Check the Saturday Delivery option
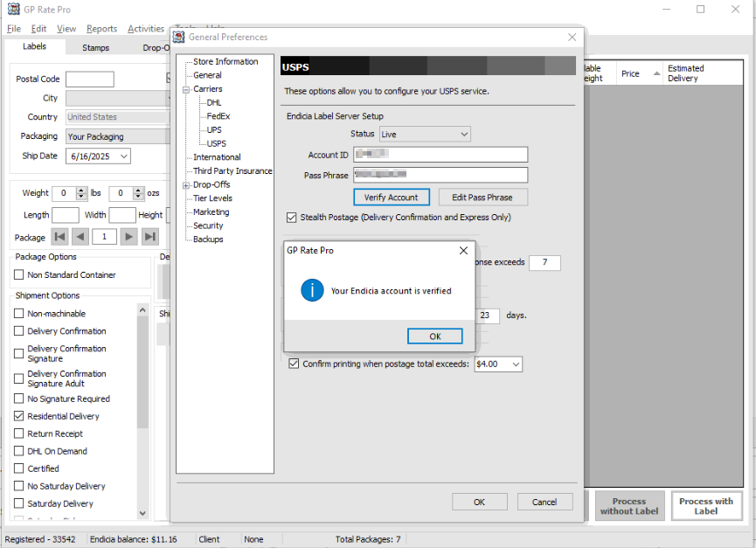 point(19,503)
